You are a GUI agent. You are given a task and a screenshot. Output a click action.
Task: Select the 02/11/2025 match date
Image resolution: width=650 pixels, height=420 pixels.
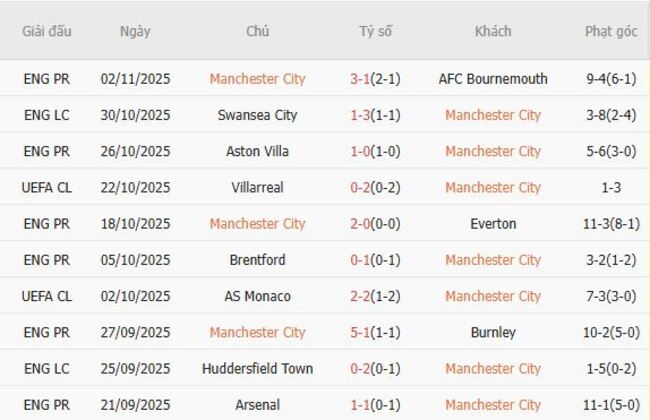(x=136, y=79)
